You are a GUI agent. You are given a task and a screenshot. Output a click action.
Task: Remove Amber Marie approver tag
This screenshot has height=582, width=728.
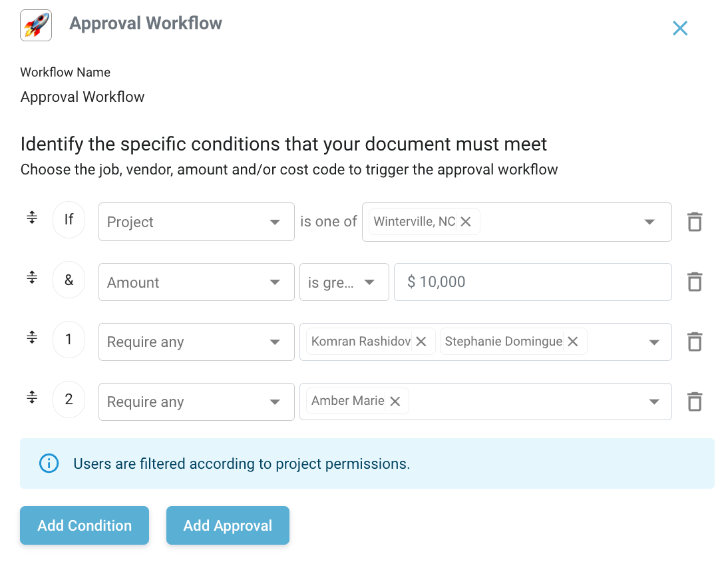pos(395,402)
